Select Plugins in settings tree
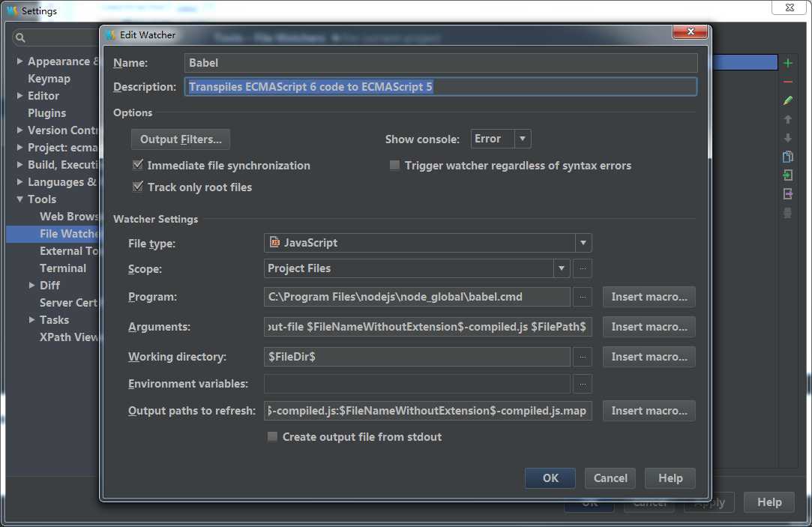This screenshot has height=527, width=812. 47,113
